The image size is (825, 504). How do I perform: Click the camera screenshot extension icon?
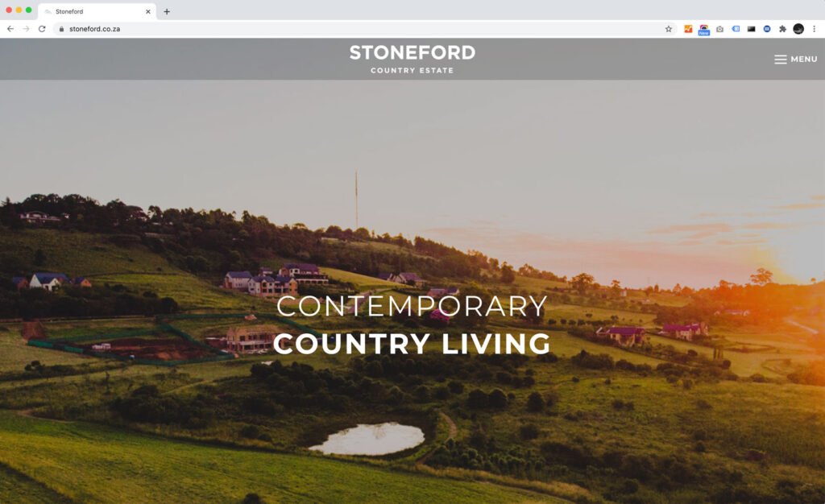[719, 29]
